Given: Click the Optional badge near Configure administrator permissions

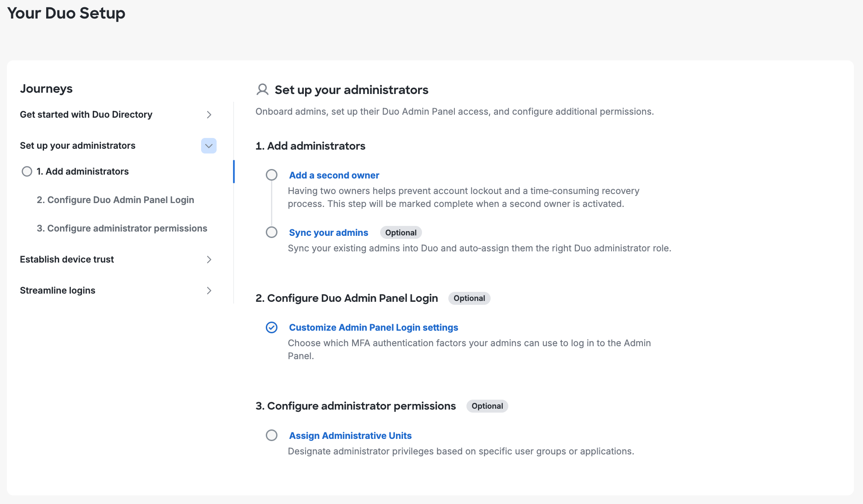Looking at the screenshot, I should (x=487, y=406).
